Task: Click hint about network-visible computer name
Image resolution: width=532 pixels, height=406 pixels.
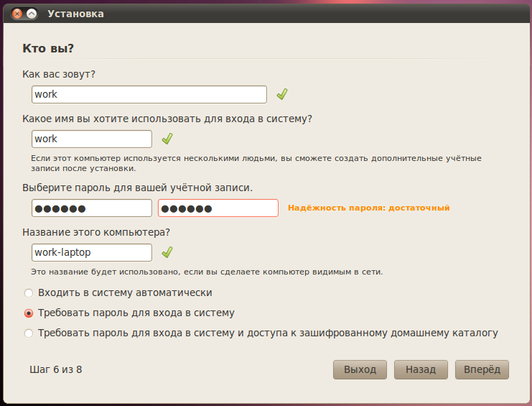Action: [x=207, y=272]
